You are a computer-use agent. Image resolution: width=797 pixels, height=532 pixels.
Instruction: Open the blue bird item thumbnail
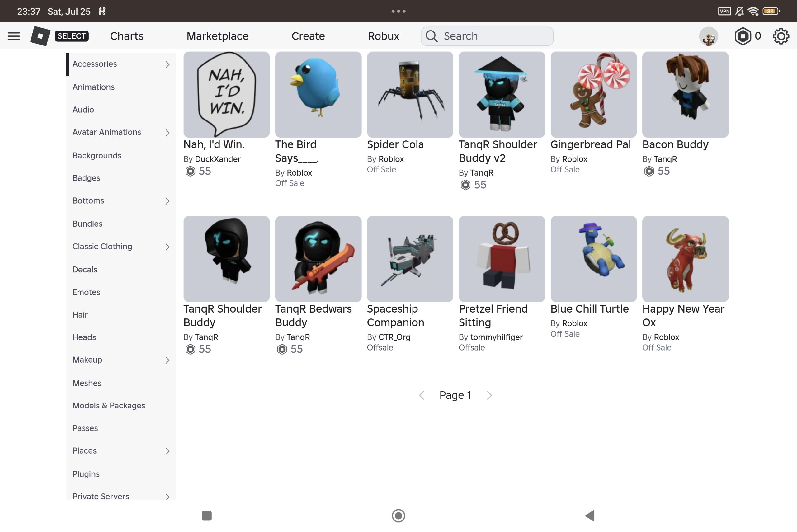318,95
